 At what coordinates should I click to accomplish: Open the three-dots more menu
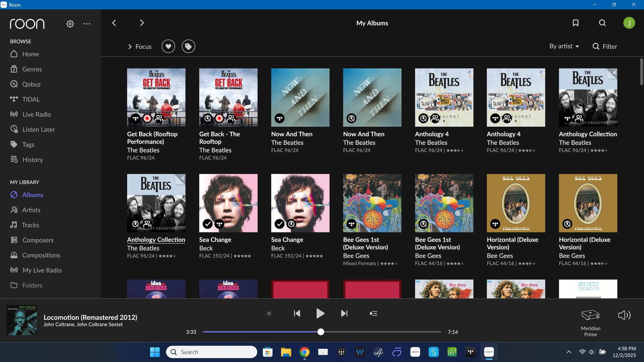87,24
